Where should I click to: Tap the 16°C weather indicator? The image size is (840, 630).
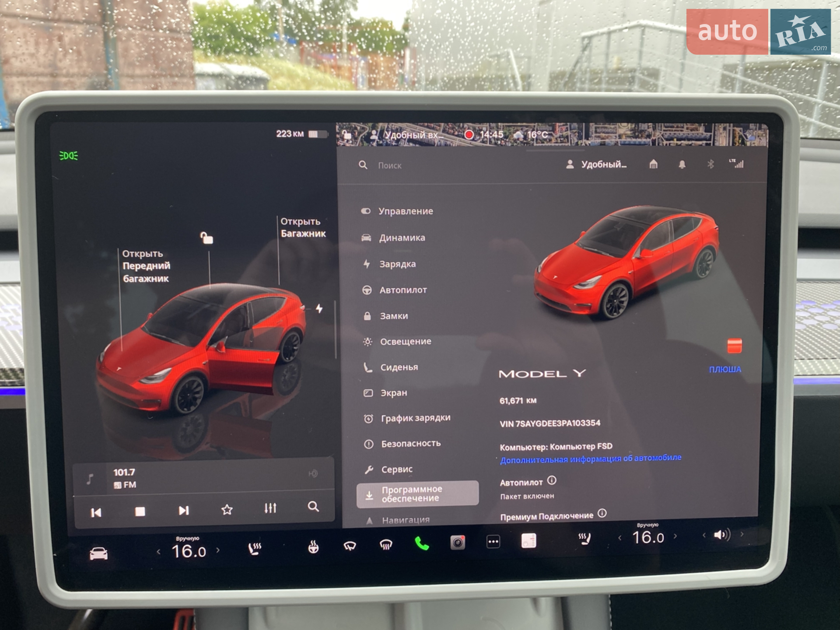pyautogui.click(x=531, y=134)
